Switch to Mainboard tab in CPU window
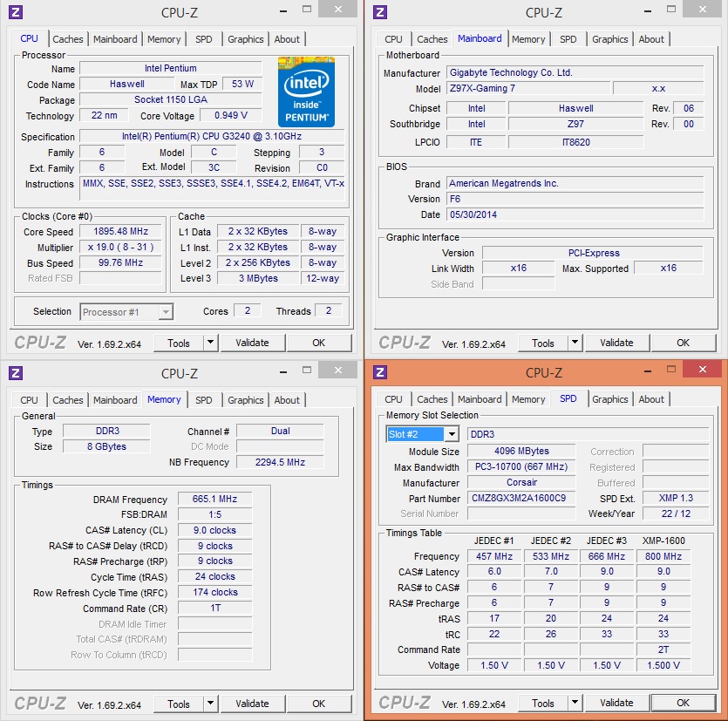The width and height of the screenshot is (728, 721). 115,39
